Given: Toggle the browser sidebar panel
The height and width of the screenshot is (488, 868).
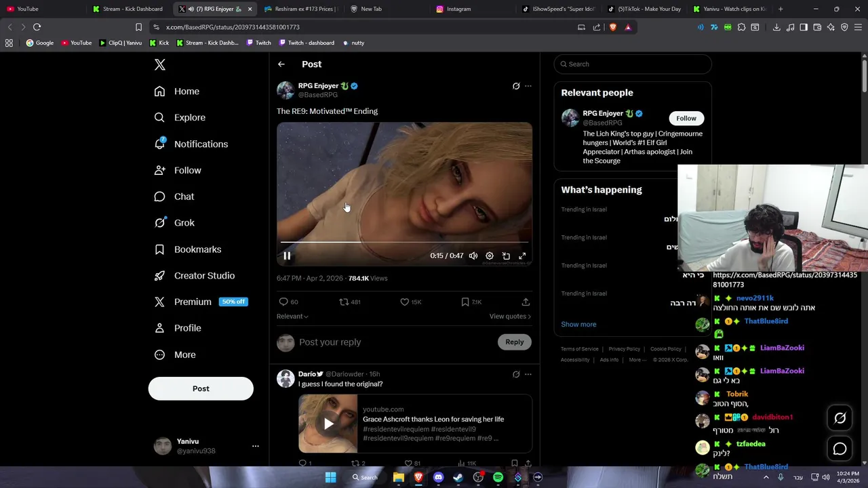Looking at the screenshot, I should (x=804, y=27).
